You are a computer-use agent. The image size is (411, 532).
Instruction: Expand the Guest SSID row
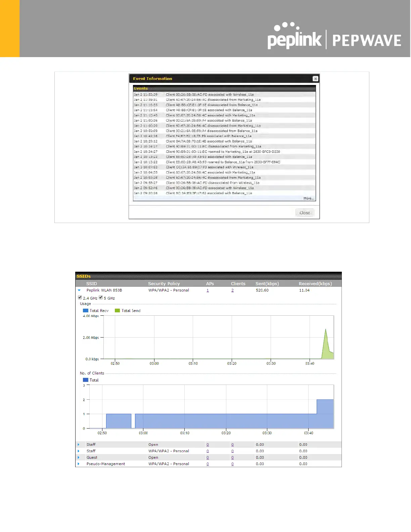coord(79,457)
